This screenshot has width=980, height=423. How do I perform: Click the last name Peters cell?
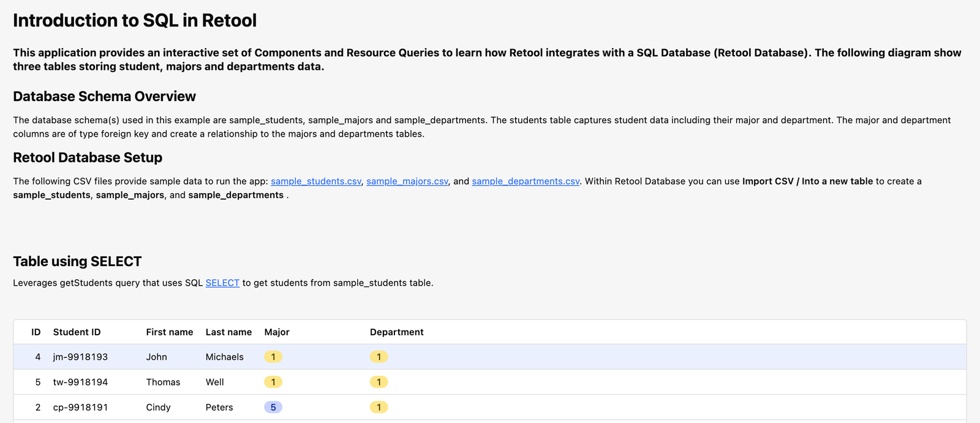pos(219,407)
